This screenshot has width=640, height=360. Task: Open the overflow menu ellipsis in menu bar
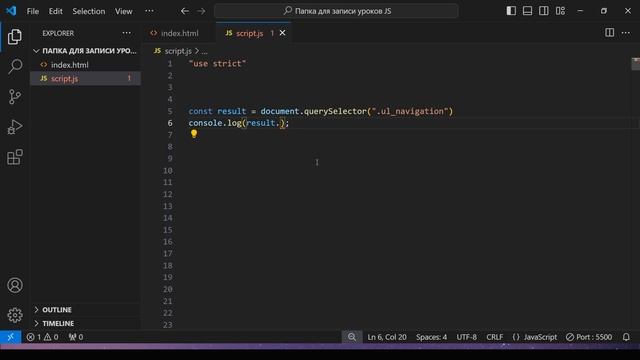click(149, 11)
